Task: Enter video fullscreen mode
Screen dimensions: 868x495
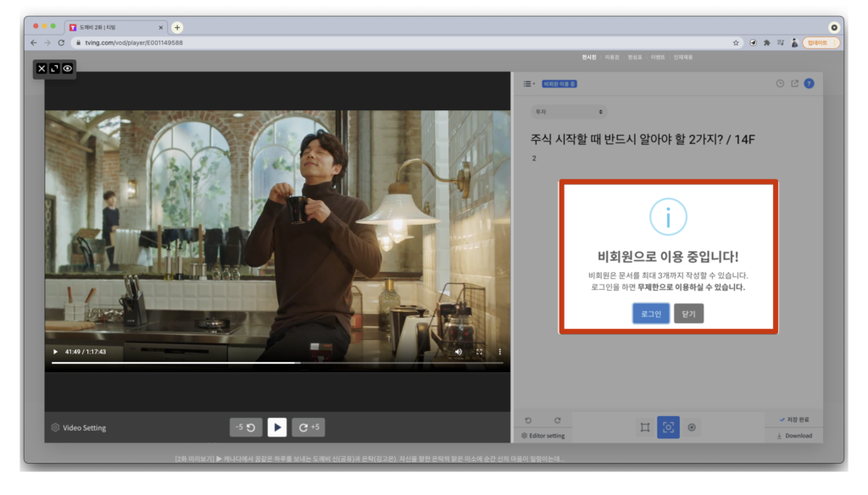Action: tap(480, 352)
